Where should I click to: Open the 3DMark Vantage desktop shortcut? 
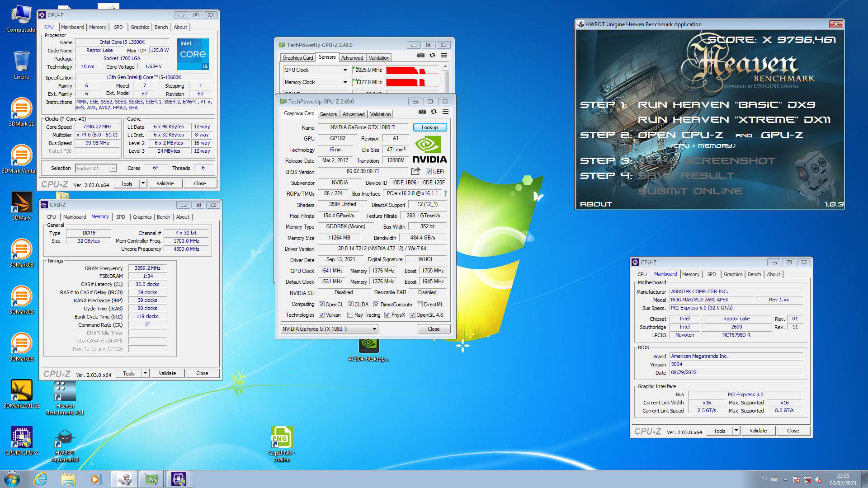(x=21, y=159)
